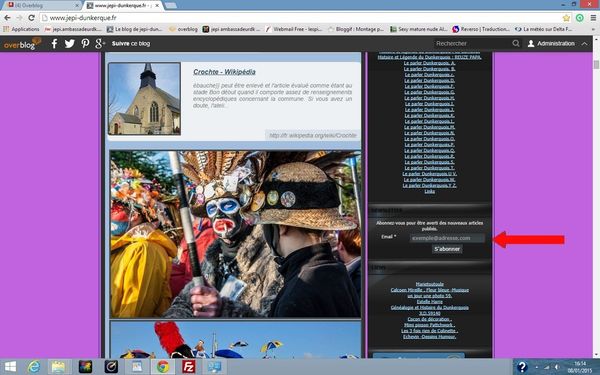Open the Cocon de décoration link
Screen dimensions: 600x375
click(429, 319)
